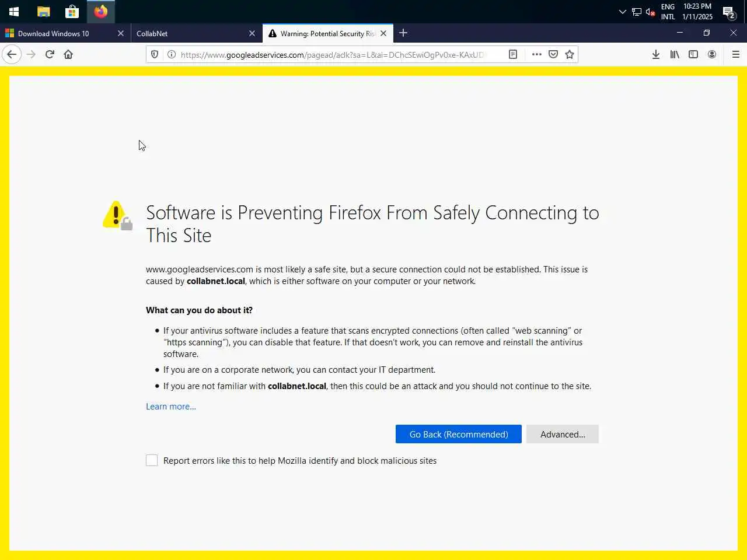747x560 pixels.
Task: Open Firefox account icon
Action: [x=712, y=54]
